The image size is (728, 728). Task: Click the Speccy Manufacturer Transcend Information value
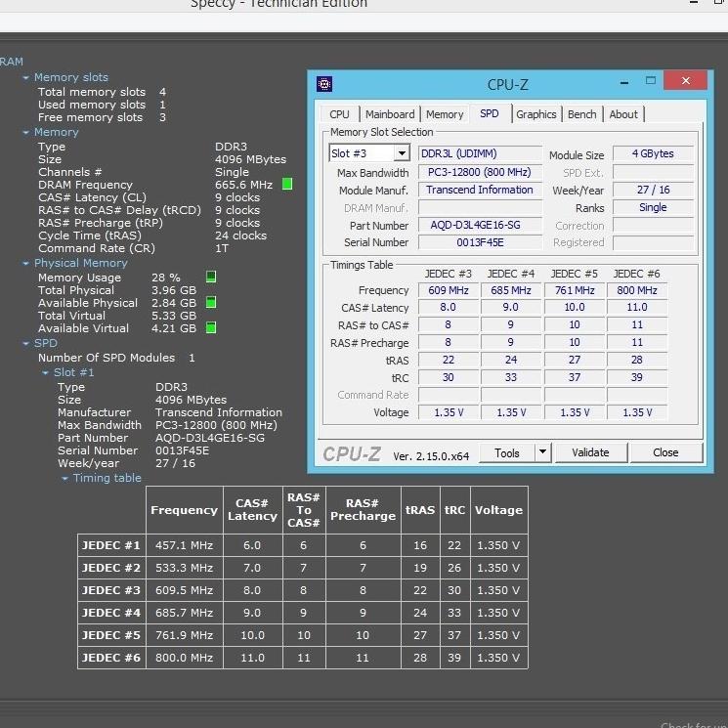point(219,412)
